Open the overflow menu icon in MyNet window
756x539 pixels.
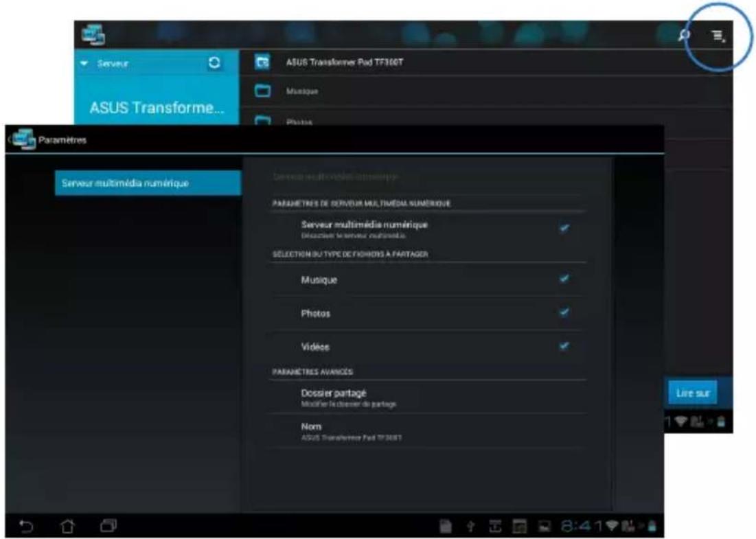coord(718,36)
